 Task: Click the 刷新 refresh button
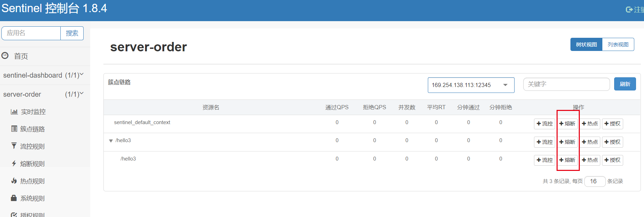point(625,84)
